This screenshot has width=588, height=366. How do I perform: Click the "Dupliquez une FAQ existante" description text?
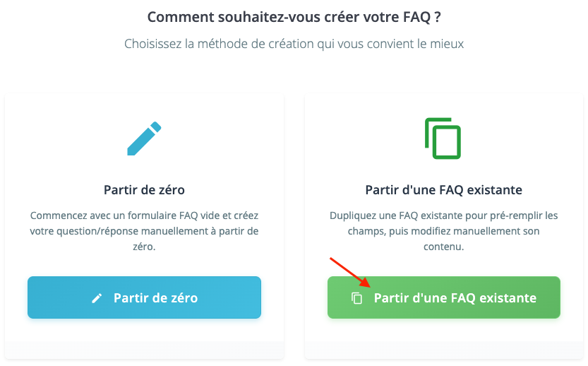[443, 231]
